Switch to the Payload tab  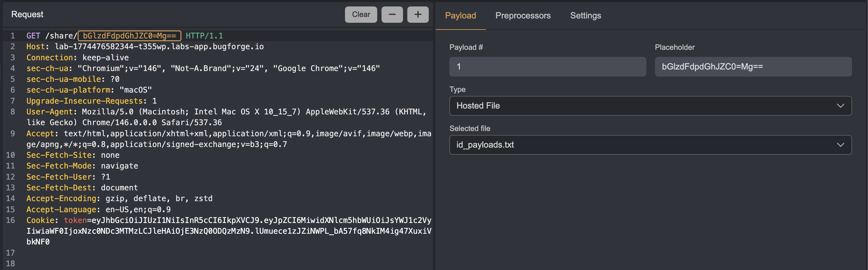click(x=460, y=15)
